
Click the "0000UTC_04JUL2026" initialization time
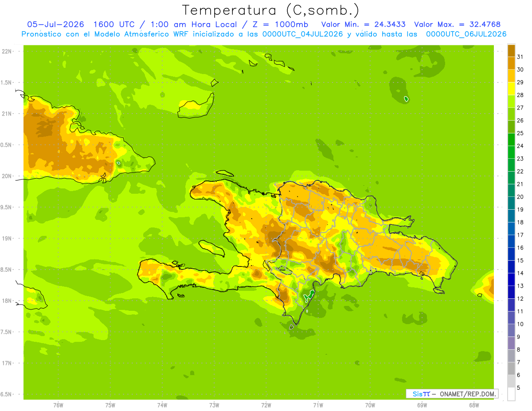(302, 34)
